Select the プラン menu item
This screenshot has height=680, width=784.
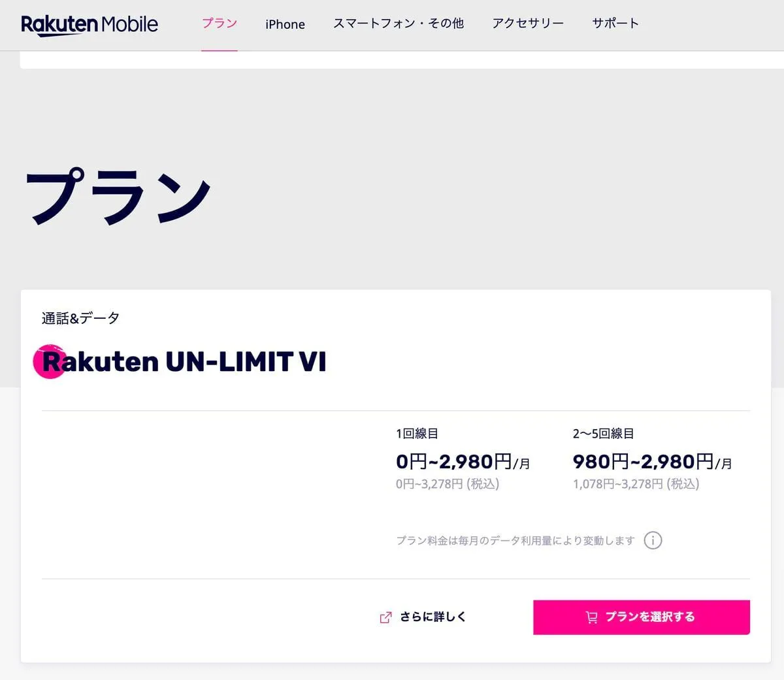pos(220,24)
